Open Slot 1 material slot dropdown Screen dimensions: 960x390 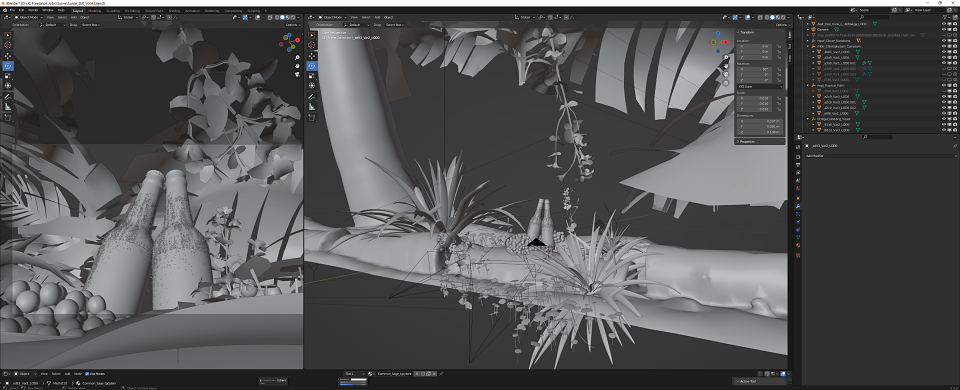point(354,373)
